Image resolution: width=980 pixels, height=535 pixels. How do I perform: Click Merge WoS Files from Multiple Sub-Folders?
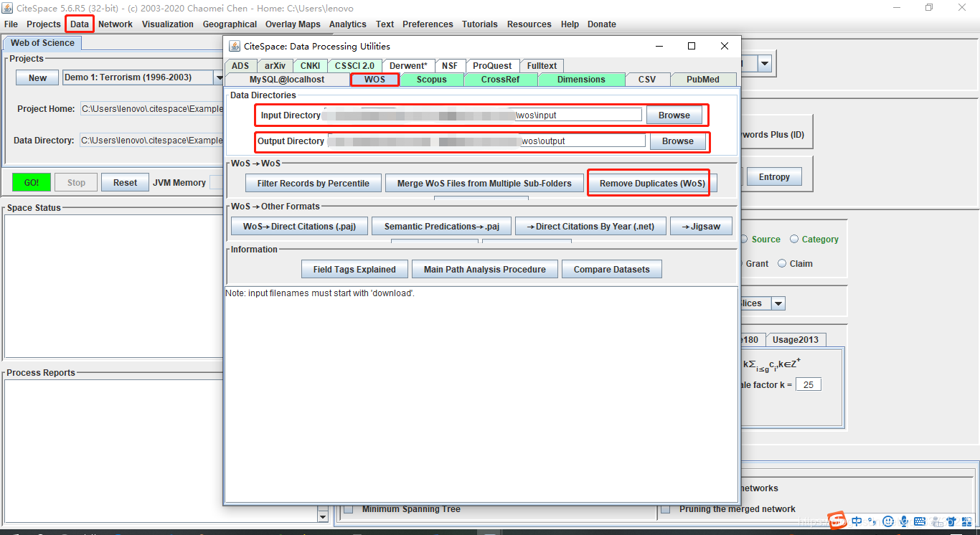coord(484,184)
